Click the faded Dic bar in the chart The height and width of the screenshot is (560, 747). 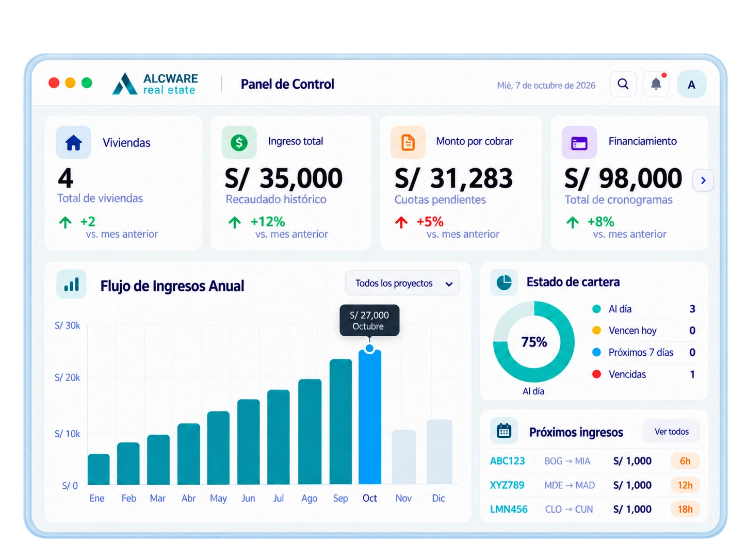click(x=440, y=452)
